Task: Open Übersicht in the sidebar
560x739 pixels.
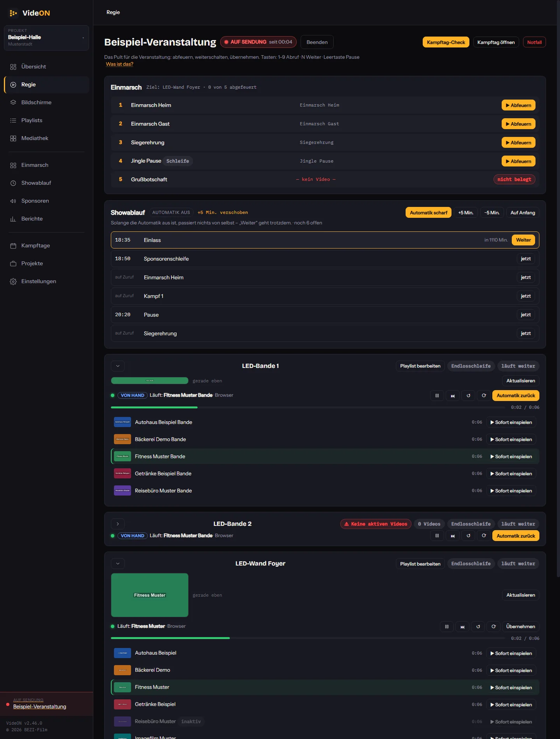Action: pos(47,67)
